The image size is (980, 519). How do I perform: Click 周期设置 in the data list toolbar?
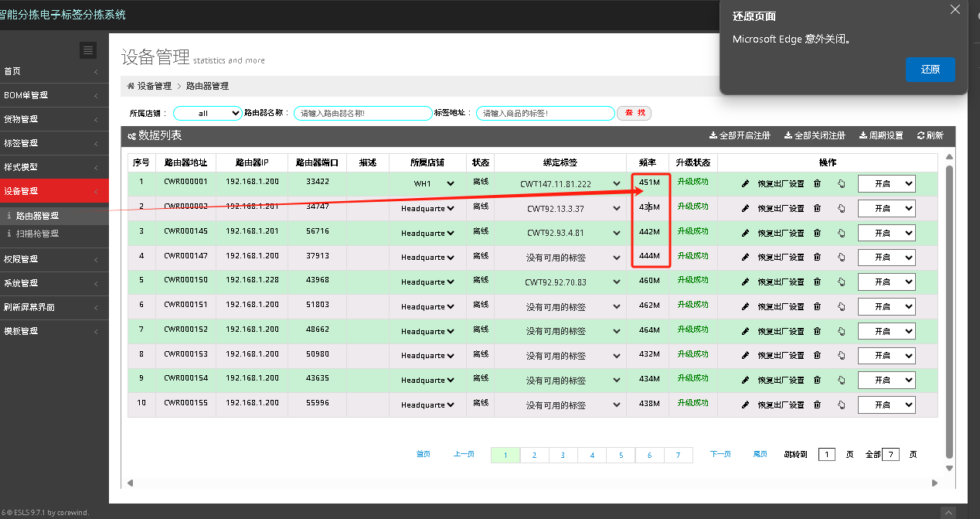pyautogui.click(x=881, y=135)
